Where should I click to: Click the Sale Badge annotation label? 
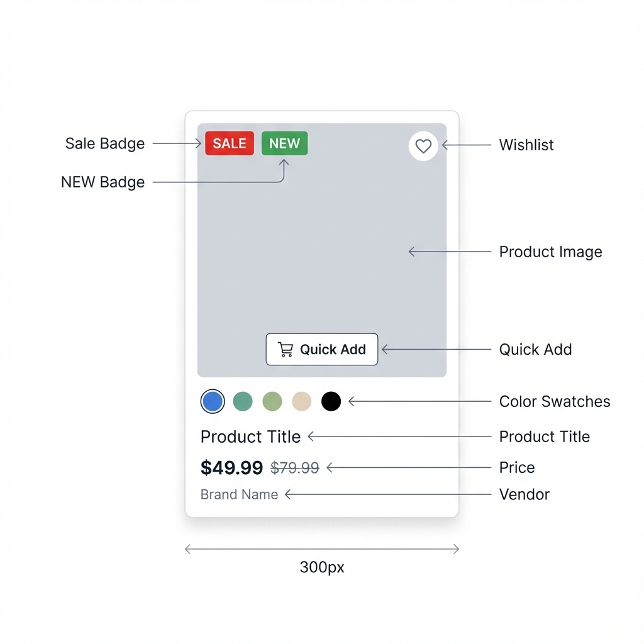pyautogui.click(x=105, y=143)
